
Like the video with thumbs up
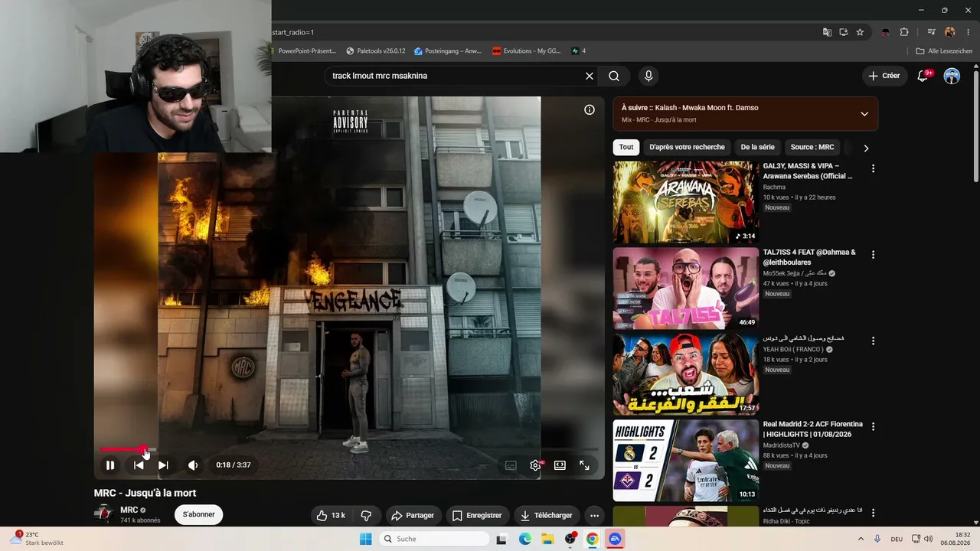331,515
